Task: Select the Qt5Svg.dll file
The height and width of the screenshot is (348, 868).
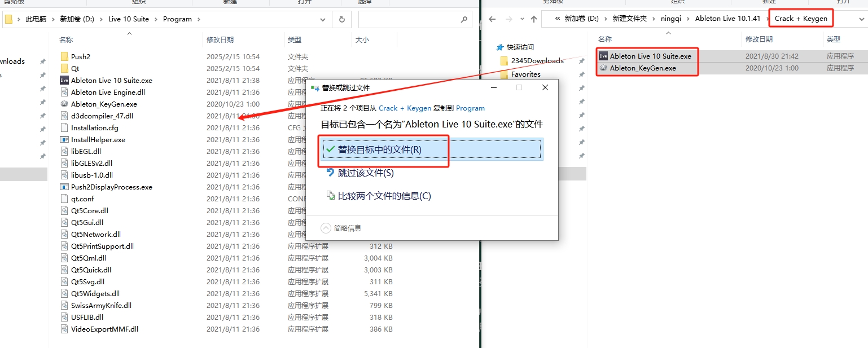Action: coord(87,281)
